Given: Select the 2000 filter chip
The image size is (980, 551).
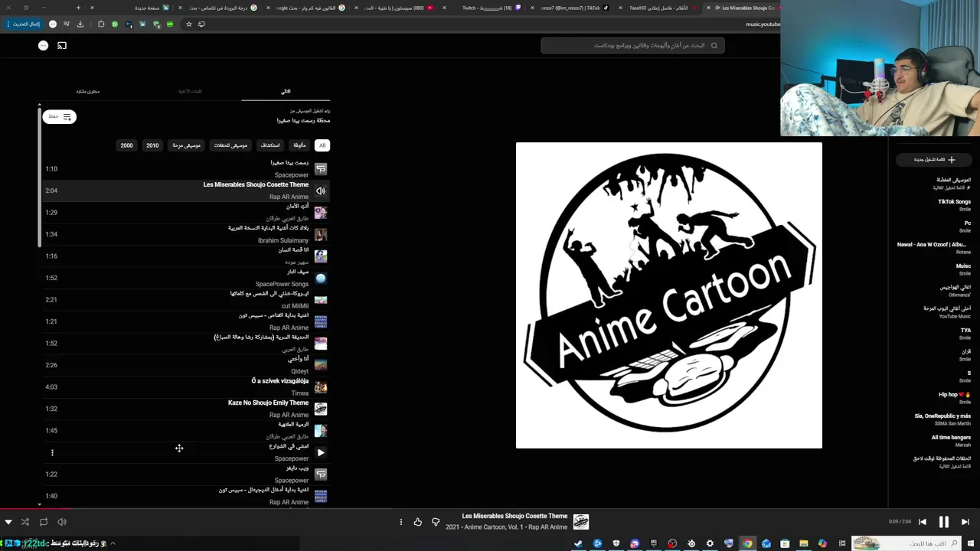Looking at the screenshot, I should tap(126, 145).
